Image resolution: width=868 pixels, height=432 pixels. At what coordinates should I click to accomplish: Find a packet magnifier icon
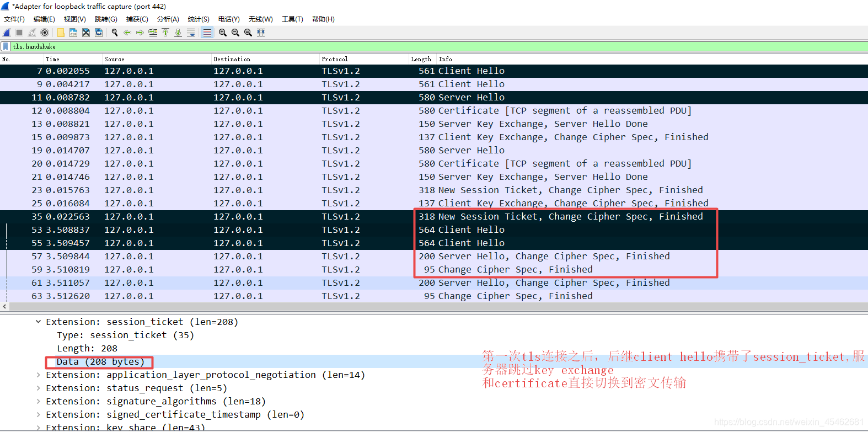(115, 33)
